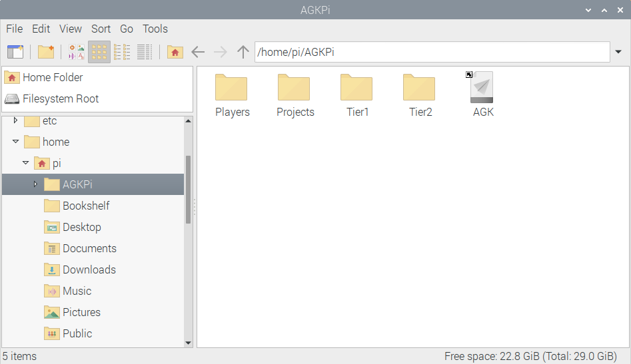The height and width of the screenshot is (364, 631).
Task: Select the Players folder icon
Action: point(232,89)
